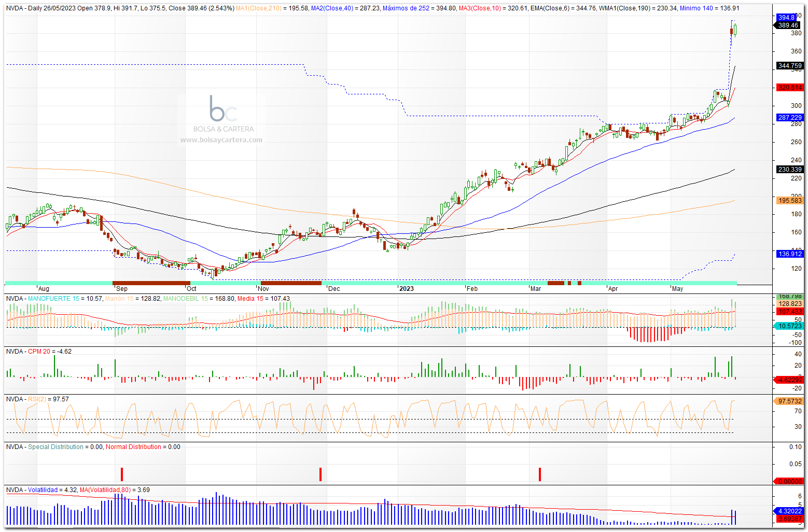Select the Volatilidad = 4.32 indicator label
808x532 pixels.
click(52, 490)
